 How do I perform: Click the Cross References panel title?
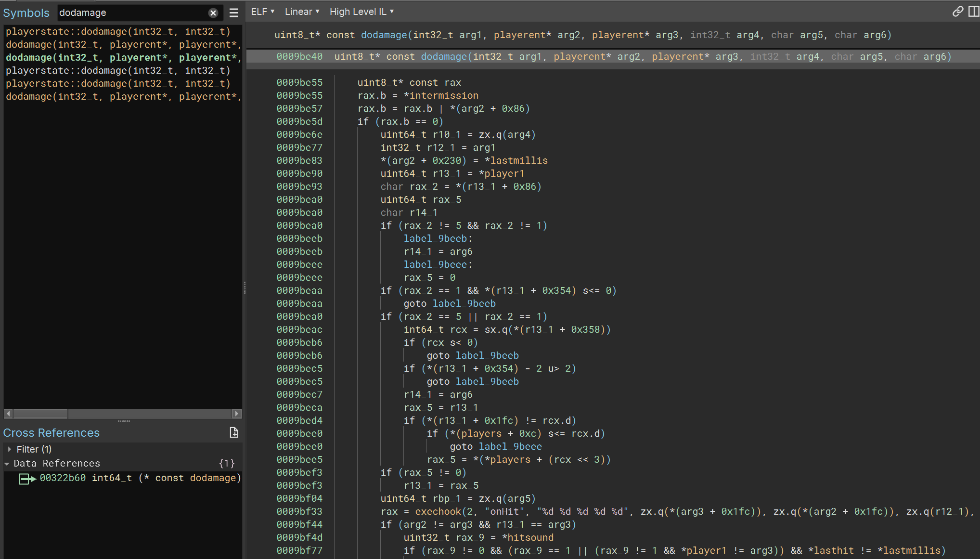pyautogui.click(x=52, y=432)
